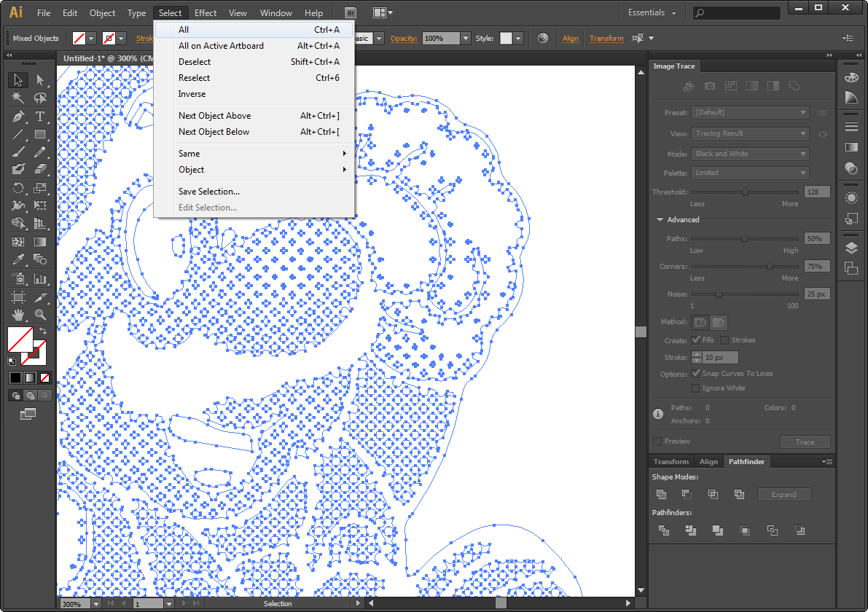Open the Effect menu
The height and width of the screenshot is (612, 868).
206,12
